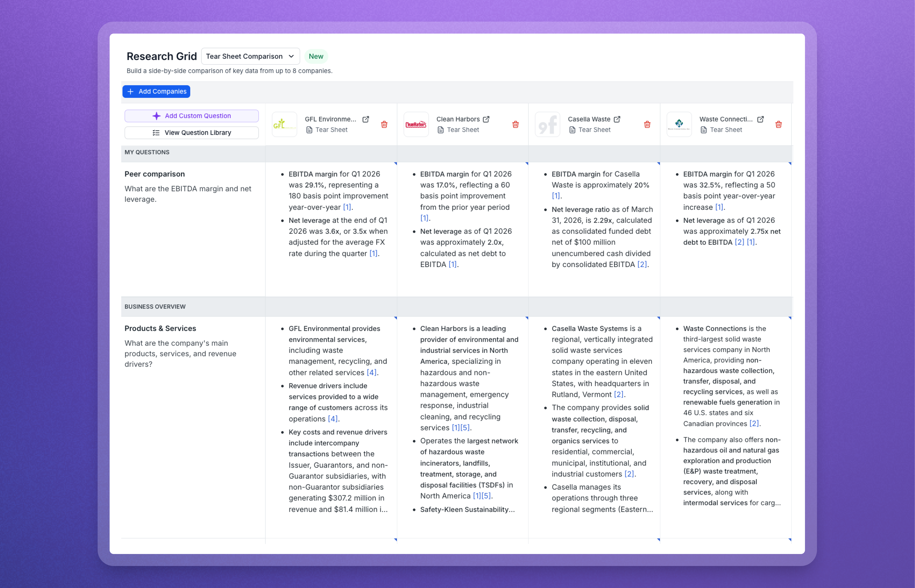Click the Casella Waste company name
The height and width of the screenshot is (588, 915).
coord(589,120)
